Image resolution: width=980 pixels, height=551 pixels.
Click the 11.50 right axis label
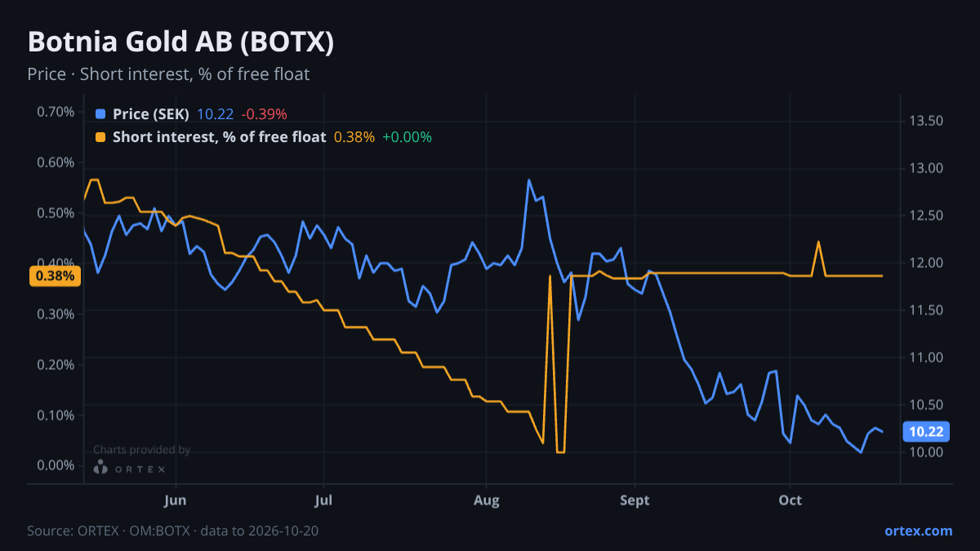926,310
